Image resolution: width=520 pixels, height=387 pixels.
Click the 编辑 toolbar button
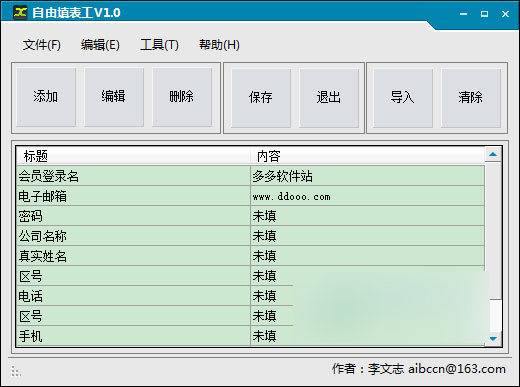[114, 97]
